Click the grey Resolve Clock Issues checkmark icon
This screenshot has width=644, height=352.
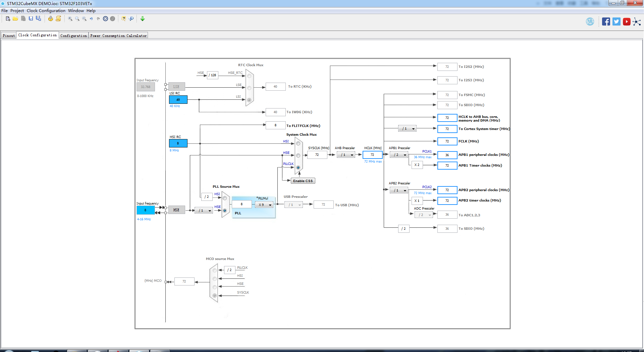(113, 19)
